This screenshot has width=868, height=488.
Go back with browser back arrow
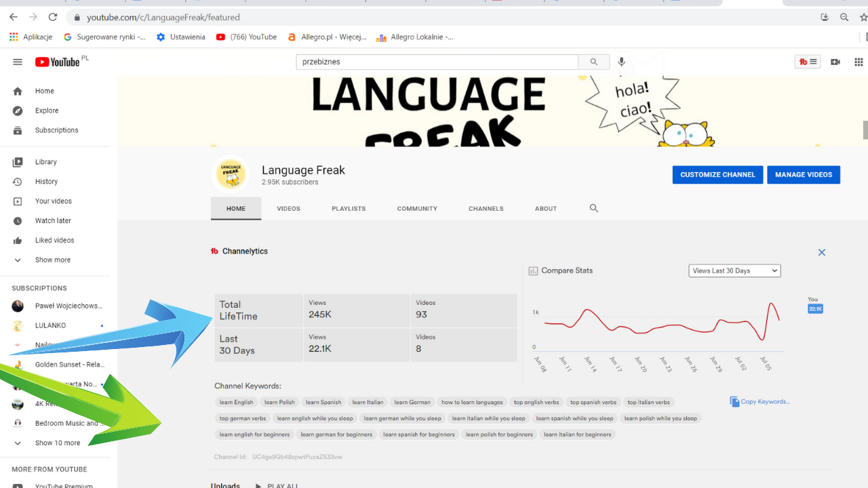click(14, 17)
